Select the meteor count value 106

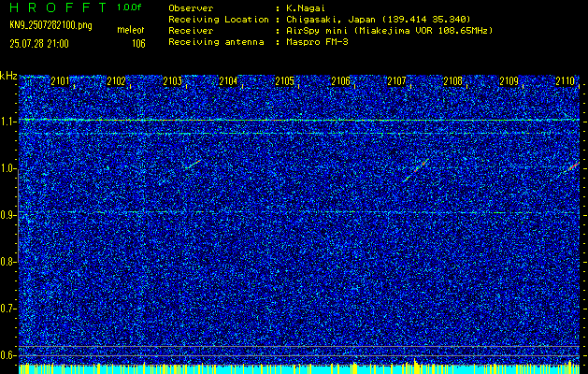138,44
